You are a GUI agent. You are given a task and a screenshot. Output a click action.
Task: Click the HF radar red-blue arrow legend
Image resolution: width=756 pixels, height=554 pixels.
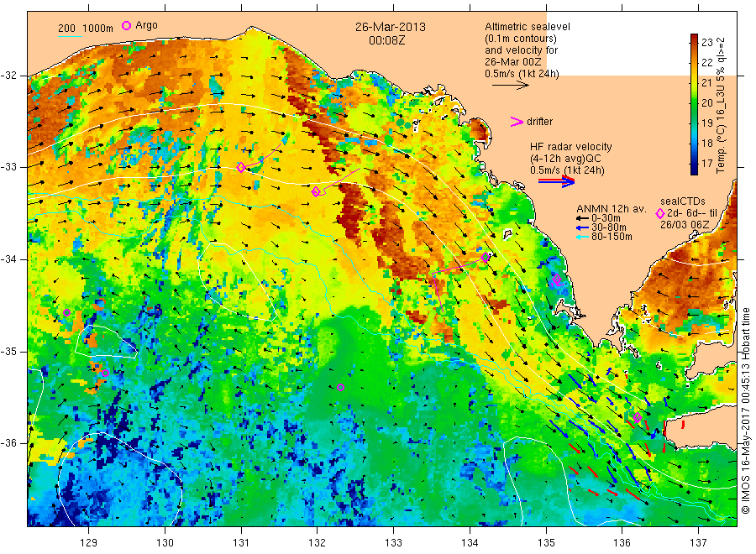tap(556, 181)
